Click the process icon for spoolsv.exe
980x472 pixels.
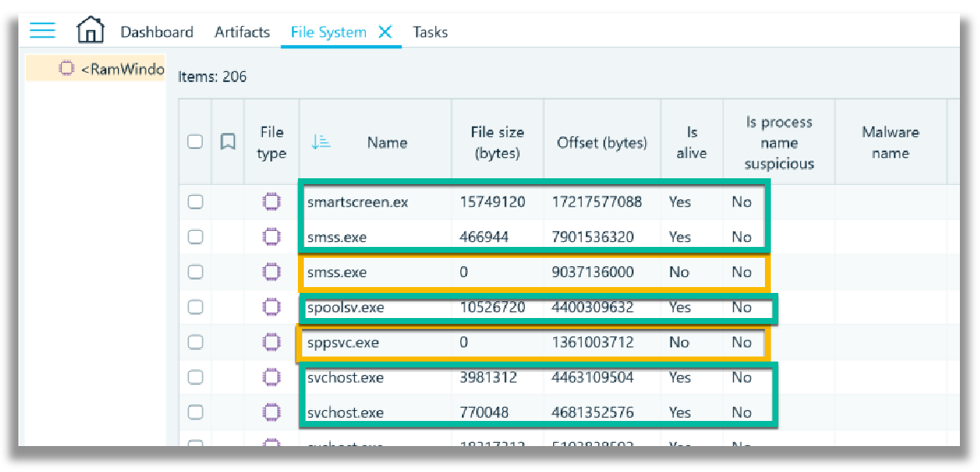coord(270,307)
